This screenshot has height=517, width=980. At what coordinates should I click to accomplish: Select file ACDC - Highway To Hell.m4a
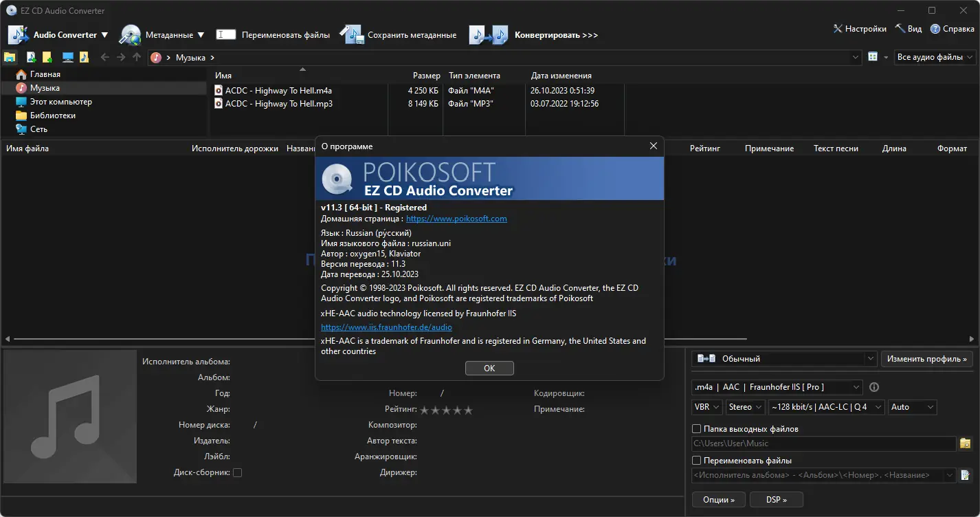pyautogui.click(x=278, y=90)
